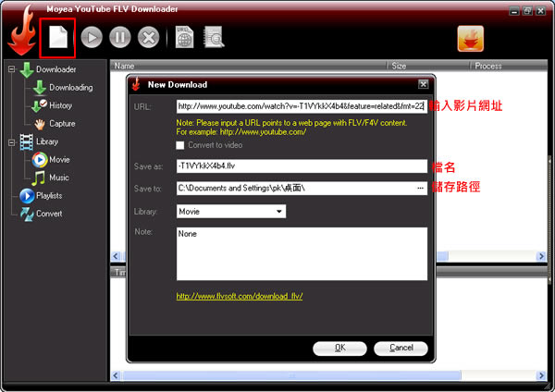
Task: Browse folder with the ellipsis button
Action: point(421,189)
